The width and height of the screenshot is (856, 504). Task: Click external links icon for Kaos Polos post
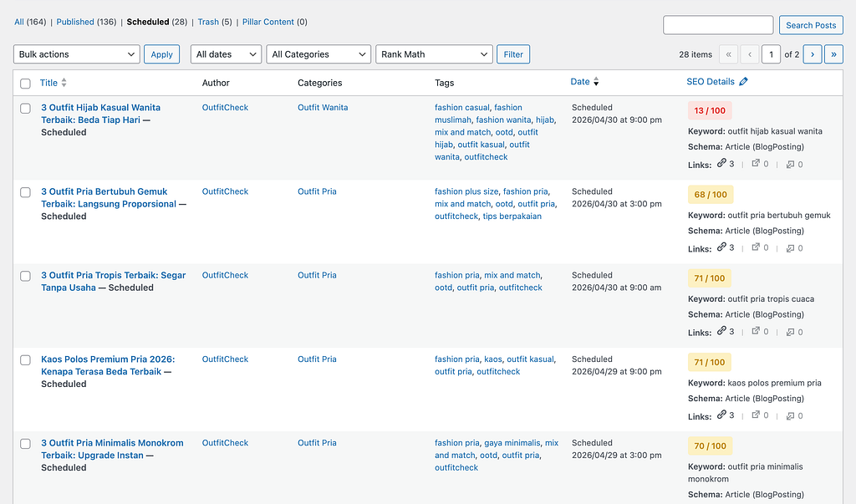pyautogui.click(x=756, y=415)
